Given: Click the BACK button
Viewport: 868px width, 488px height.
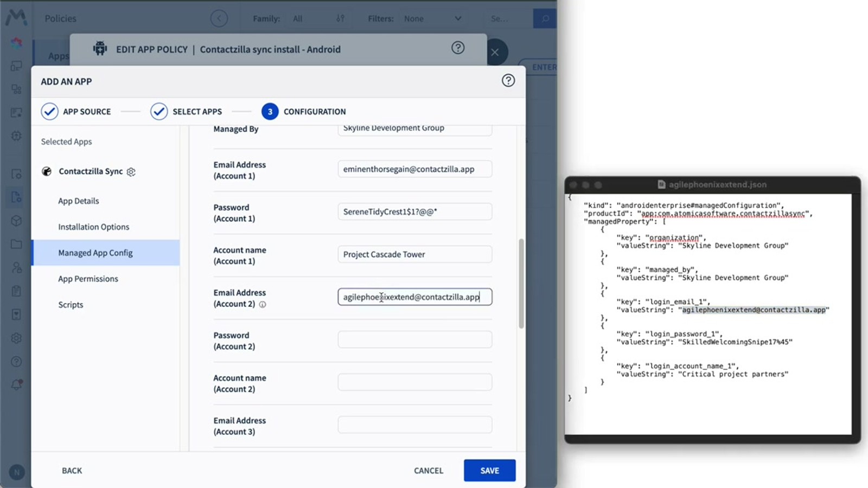Looking at the screenshot, I should [x=72, y=471].
